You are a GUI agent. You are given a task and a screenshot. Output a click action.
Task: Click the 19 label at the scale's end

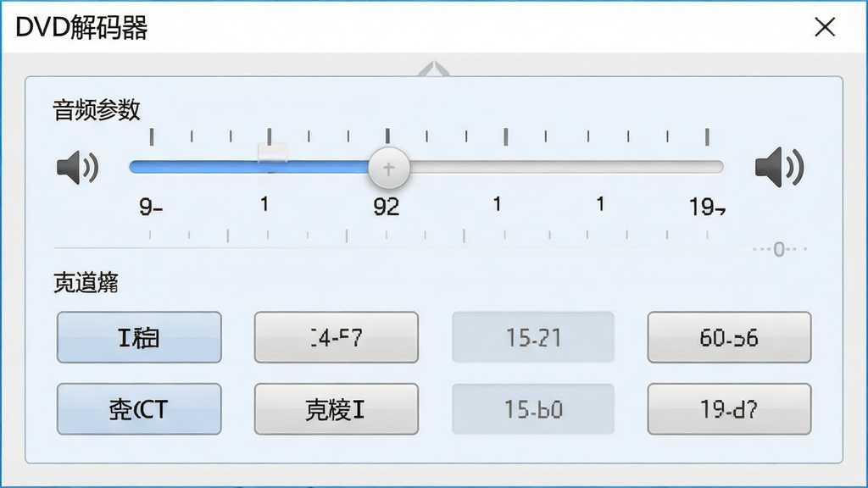[707, 207]
